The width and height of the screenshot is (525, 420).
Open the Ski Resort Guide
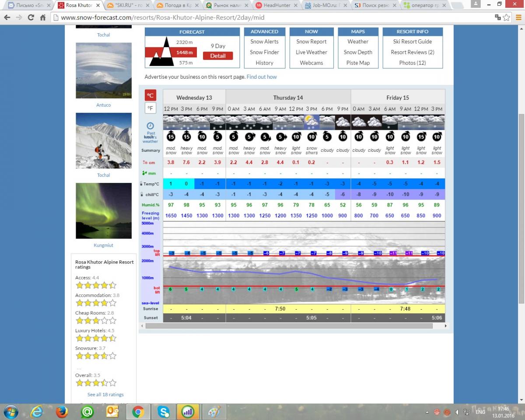(x=413, y=42)
